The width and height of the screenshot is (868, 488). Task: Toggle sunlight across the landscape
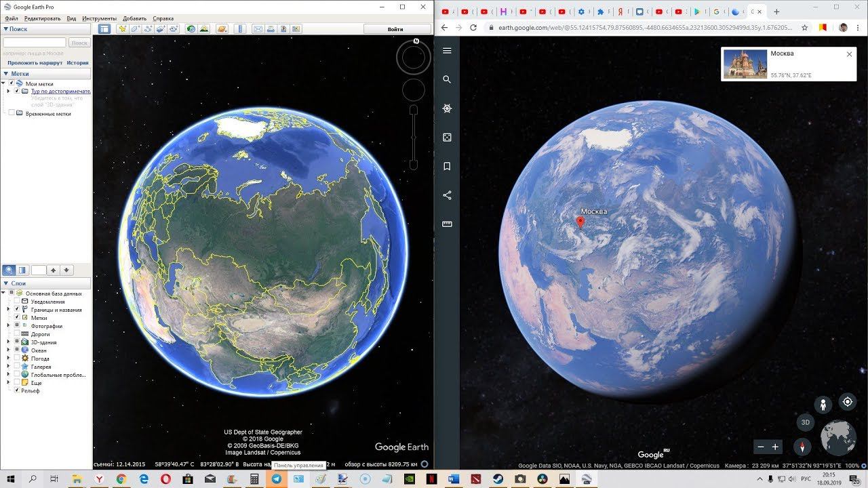[x=203, y=29]
